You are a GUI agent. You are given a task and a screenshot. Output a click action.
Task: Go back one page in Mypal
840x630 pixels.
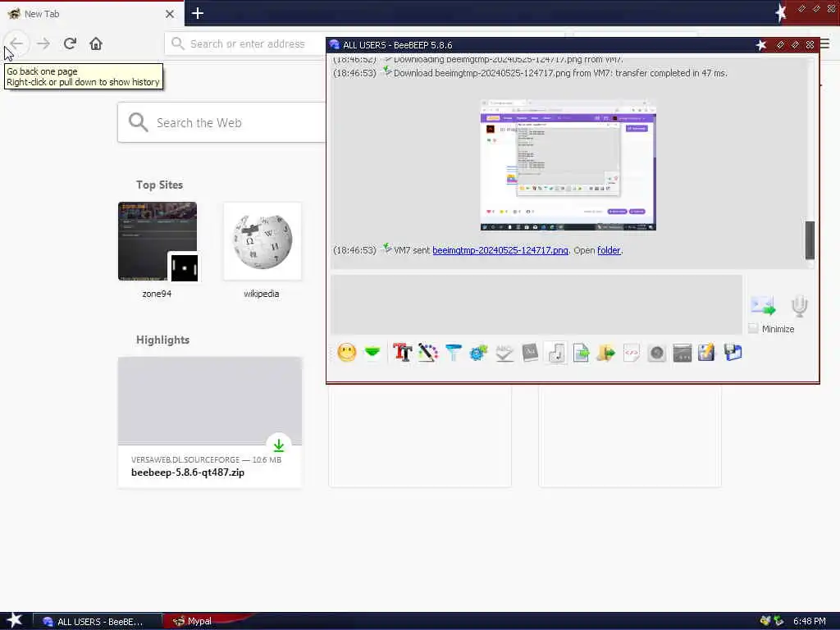pos(16,43)
